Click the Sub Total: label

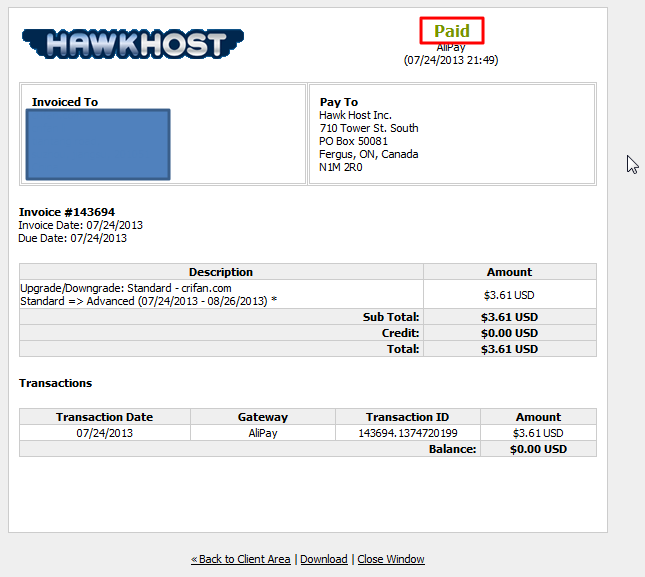(391, 317)
